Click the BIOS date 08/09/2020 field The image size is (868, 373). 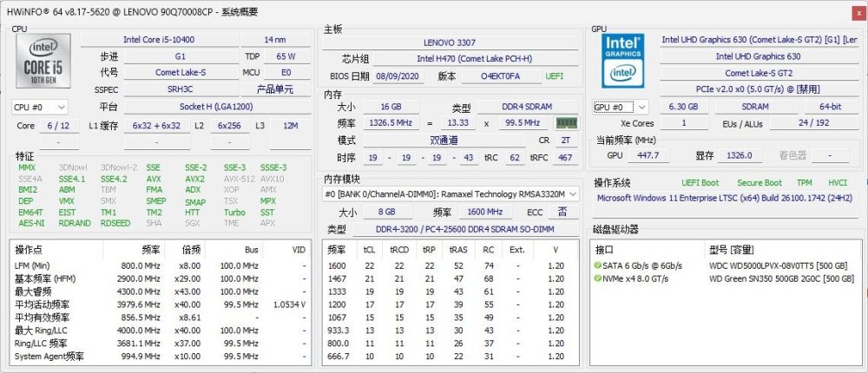pyautogui.click(x=398, y=76)
